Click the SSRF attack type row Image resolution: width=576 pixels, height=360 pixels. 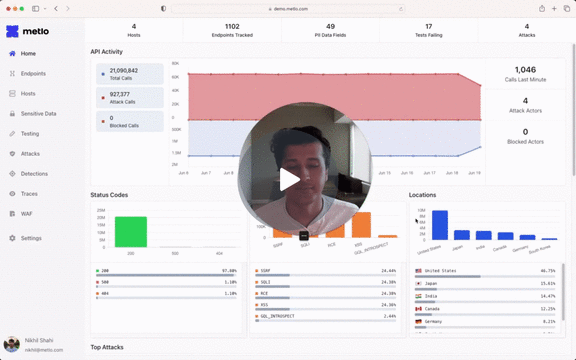tap(325, 273)
